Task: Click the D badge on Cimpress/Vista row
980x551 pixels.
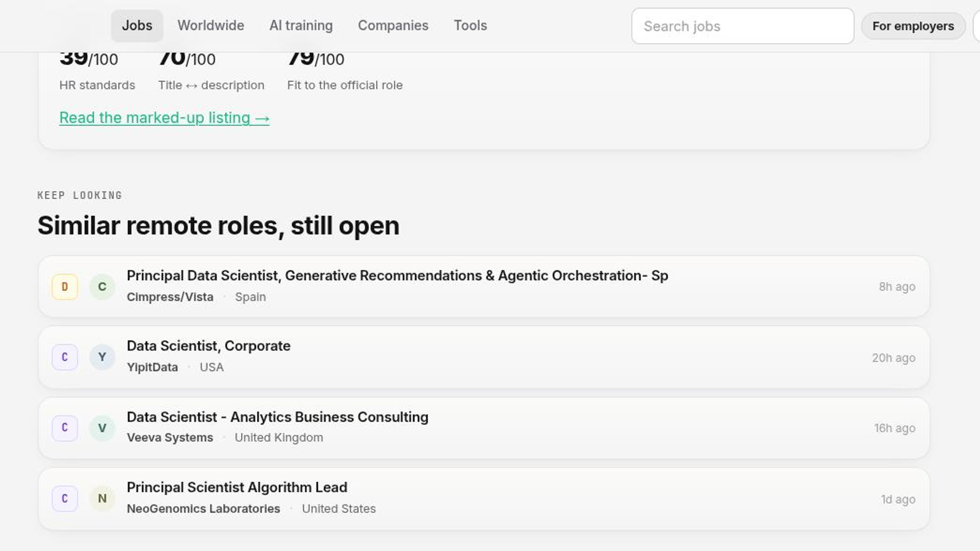Action: [x=65, y=287]
